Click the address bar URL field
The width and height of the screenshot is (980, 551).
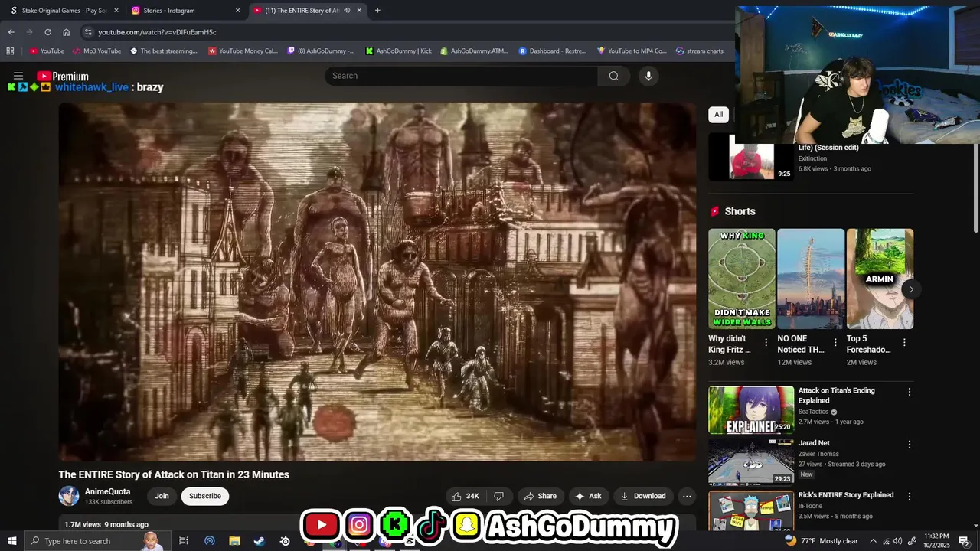(406, 32)
